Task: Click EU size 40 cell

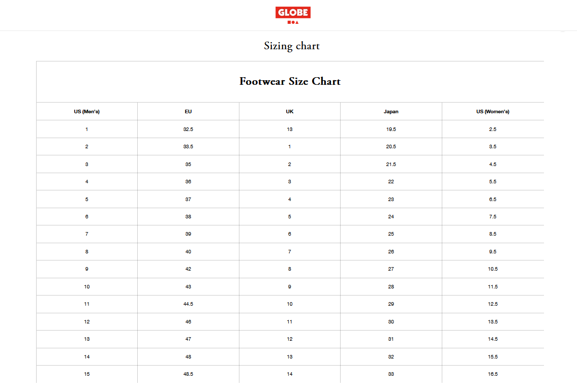Action: [189, 252]
